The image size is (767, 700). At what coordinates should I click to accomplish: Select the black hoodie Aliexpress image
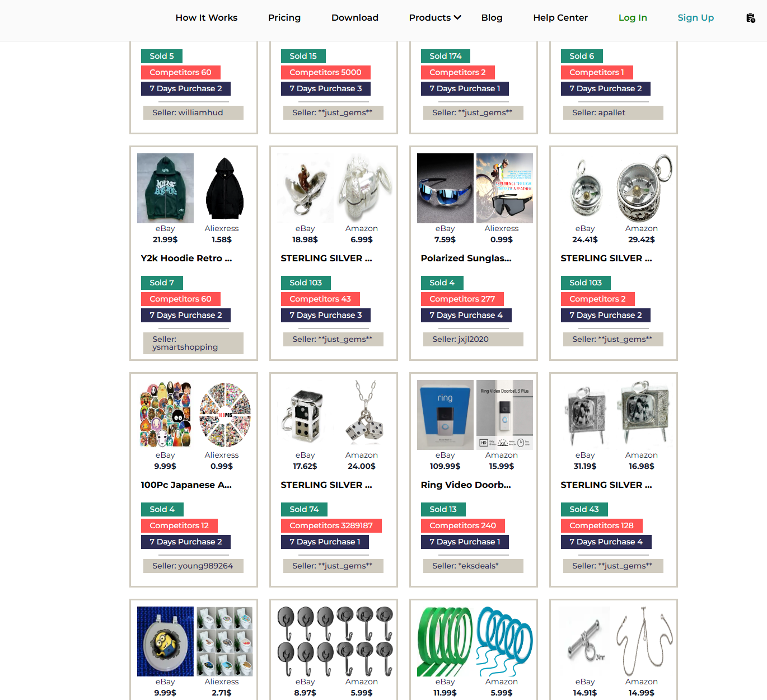(225, 188)
